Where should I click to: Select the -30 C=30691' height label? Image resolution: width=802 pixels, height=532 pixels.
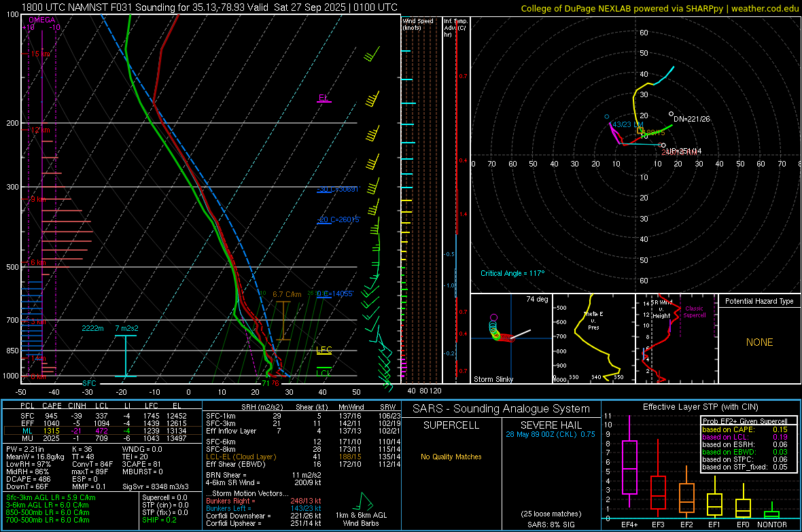click(338, 190)
